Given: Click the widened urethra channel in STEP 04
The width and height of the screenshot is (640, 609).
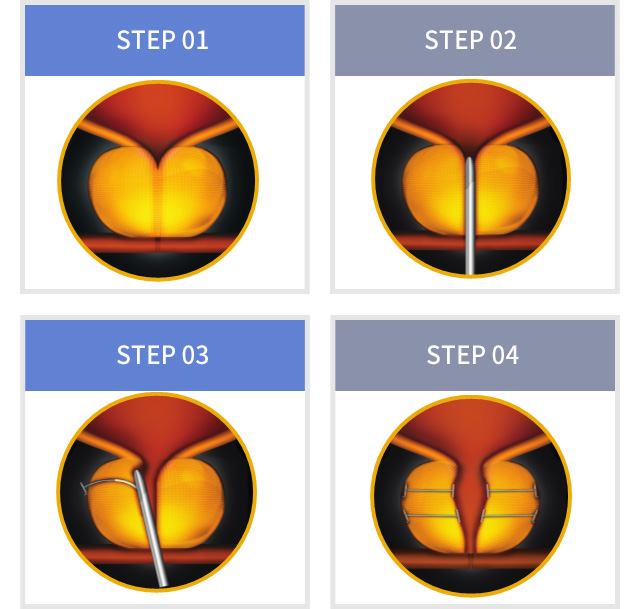Looking at the screenshot, I should click(470, 504).
